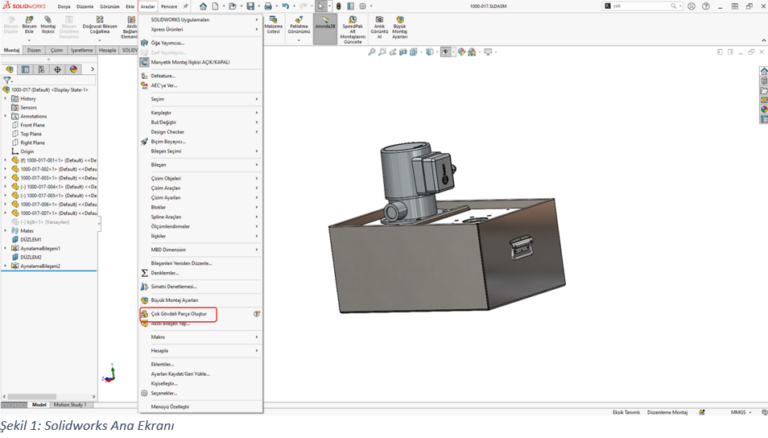Expand the Çizim Araçları submenu
The height and width of the screenshot is (438, 768).
(165, 188)
